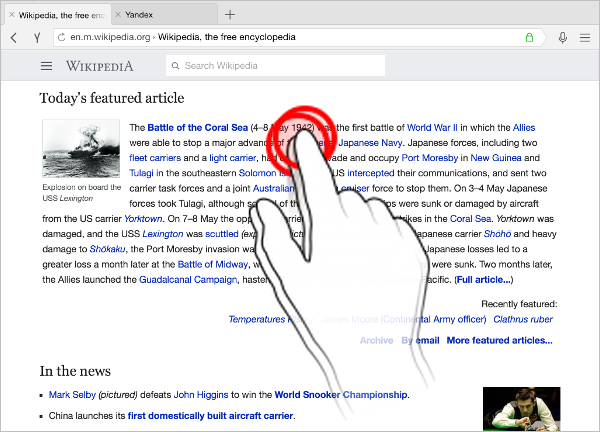Screen dimensions: 600x432
Task: Open a new tab with plus button
Action: pyautogui.click(x=230, y=15)
